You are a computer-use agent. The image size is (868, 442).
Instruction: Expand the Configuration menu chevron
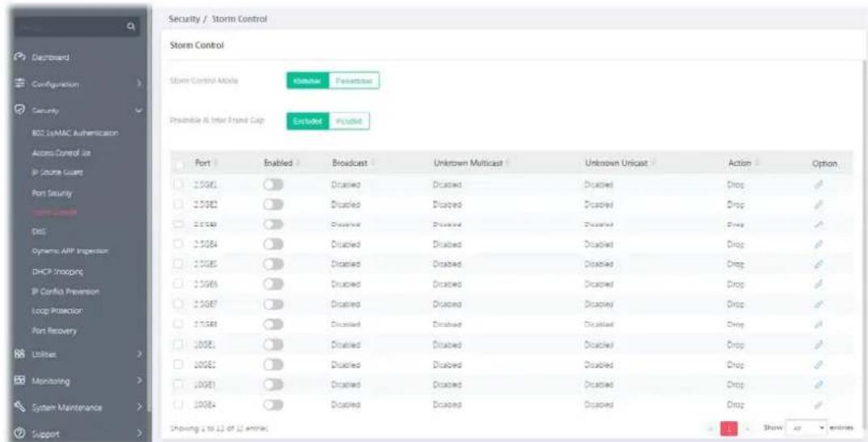139,85
